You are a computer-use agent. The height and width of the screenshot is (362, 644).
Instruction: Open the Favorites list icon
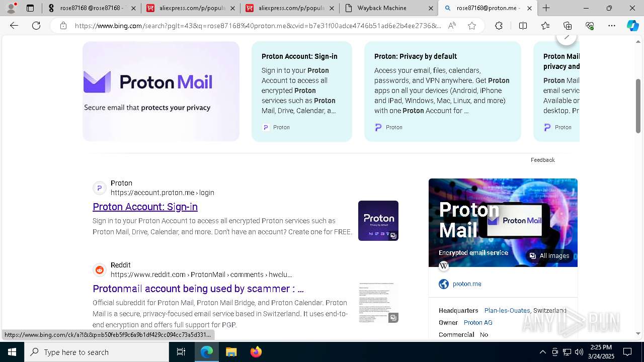coord(545,26)
